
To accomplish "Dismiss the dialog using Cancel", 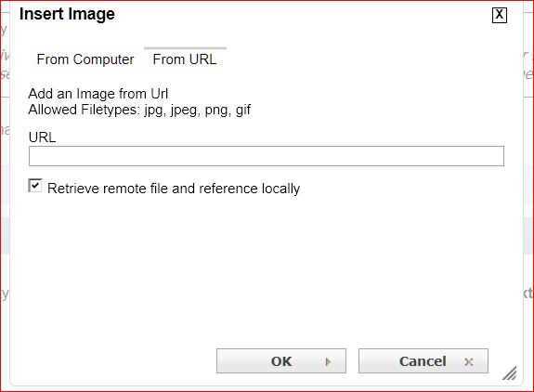I will click(423, 361).
